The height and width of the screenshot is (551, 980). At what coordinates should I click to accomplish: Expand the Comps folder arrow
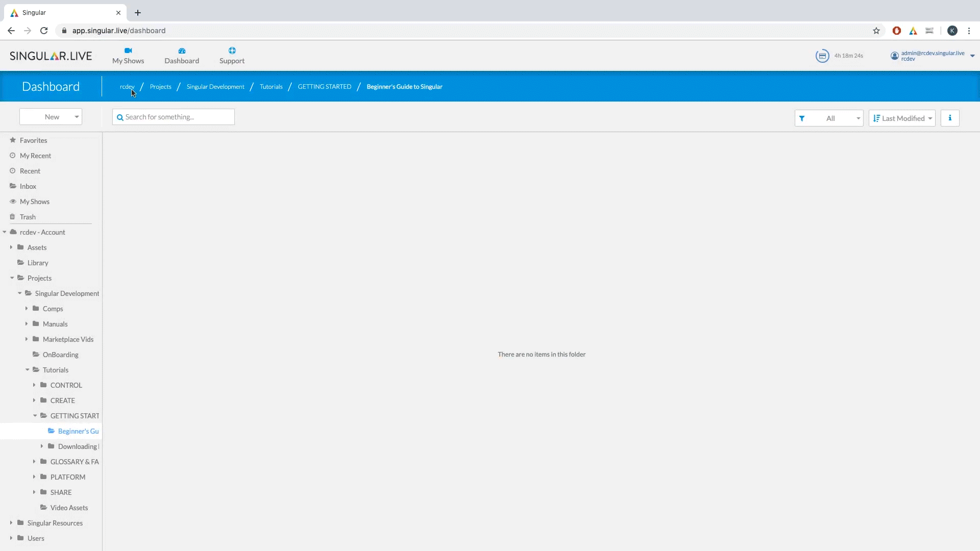pos(27,309)
